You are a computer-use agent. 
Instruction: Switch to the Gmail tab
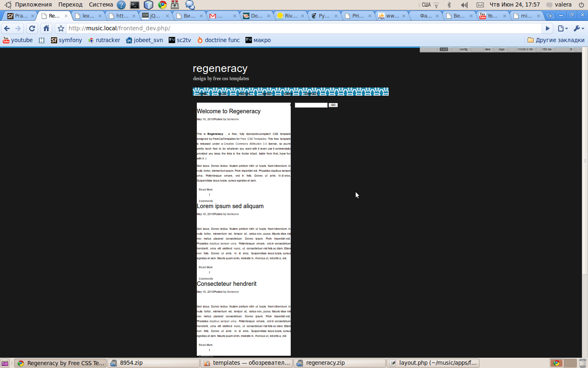tap(223, 16)
